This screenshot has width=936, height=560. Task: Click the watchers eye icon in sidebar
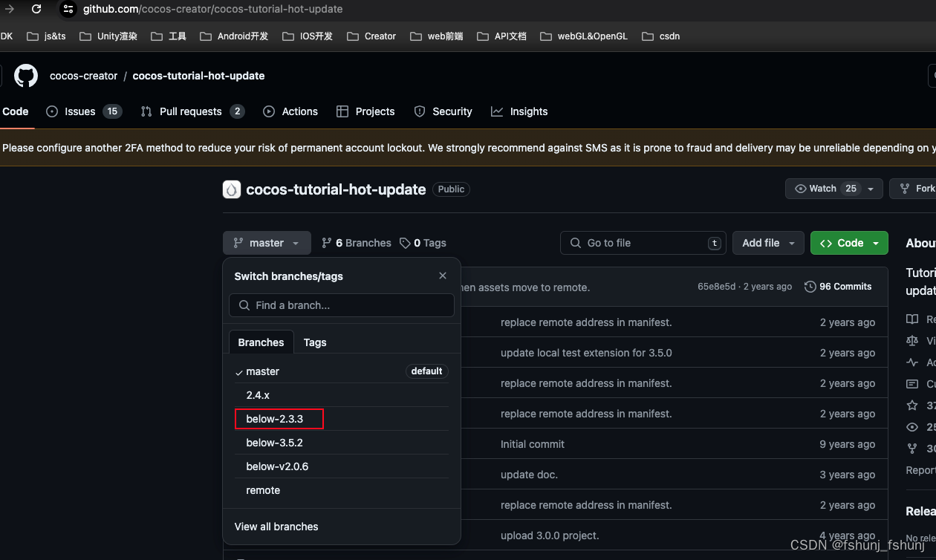[912, 427]
